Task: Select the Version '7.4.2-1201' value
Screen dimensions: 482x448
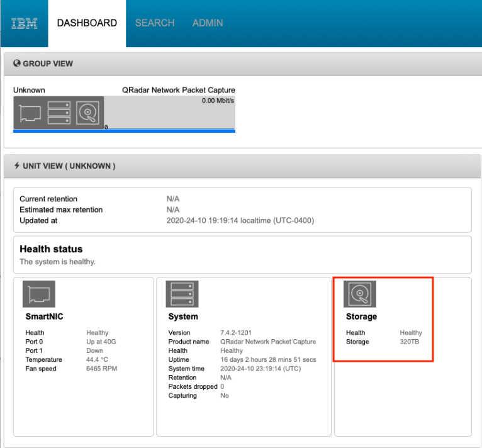Action: coord(236,333)
